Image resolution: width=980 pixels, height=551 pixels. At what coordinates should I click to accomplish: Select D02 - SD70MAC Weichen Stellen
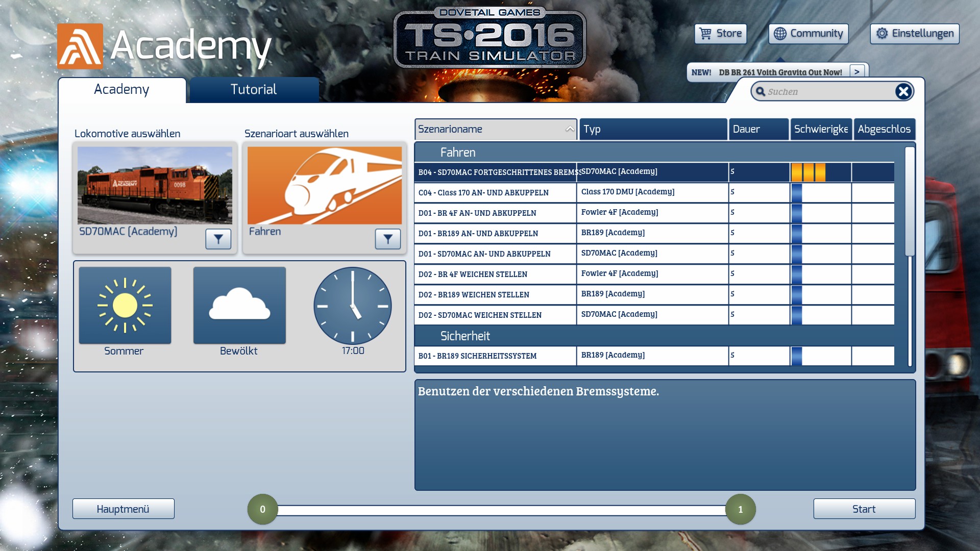pos(654,315)
